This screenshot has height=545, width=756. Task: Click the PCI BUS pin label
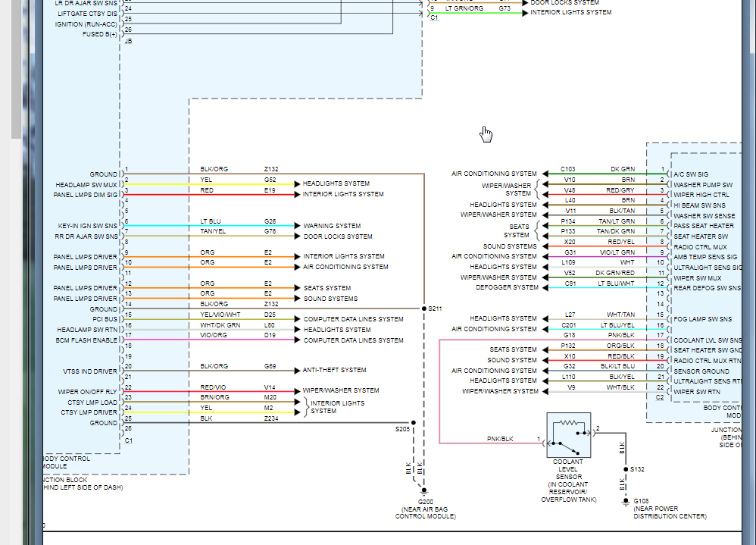(x=105, y=319)
